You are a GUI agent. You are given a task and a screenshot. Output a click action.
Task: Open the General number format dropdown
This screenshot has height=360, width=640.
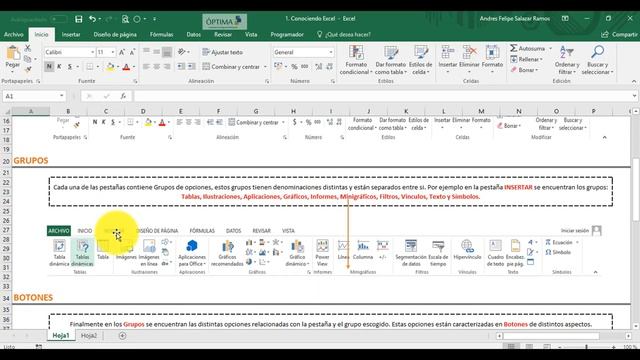331,52
